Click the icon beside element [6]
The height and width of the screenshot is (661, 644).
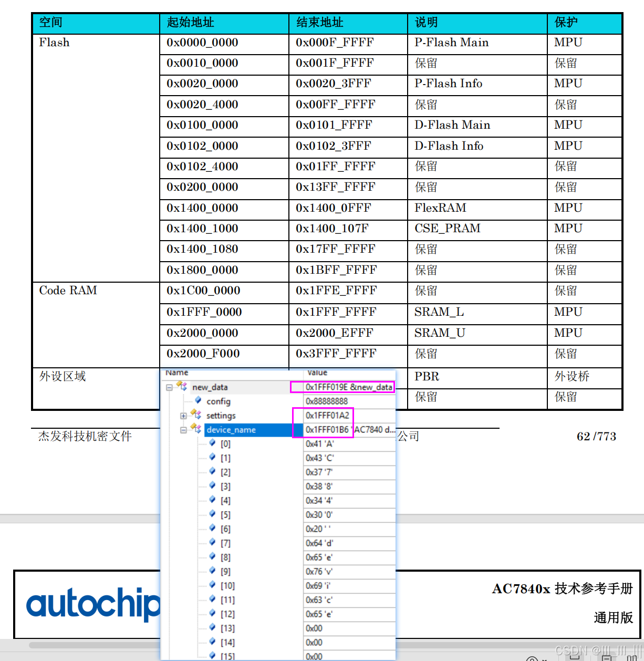[212, 528]
